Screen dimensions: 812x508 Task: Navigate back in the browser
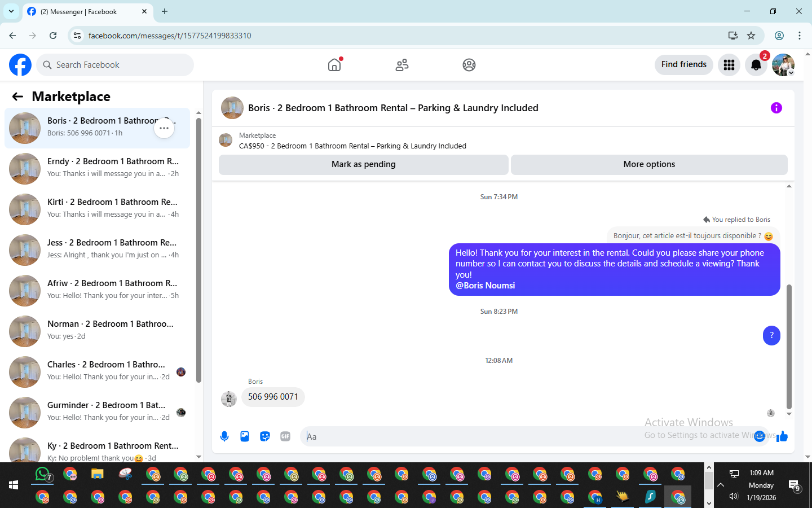(12, 36)
